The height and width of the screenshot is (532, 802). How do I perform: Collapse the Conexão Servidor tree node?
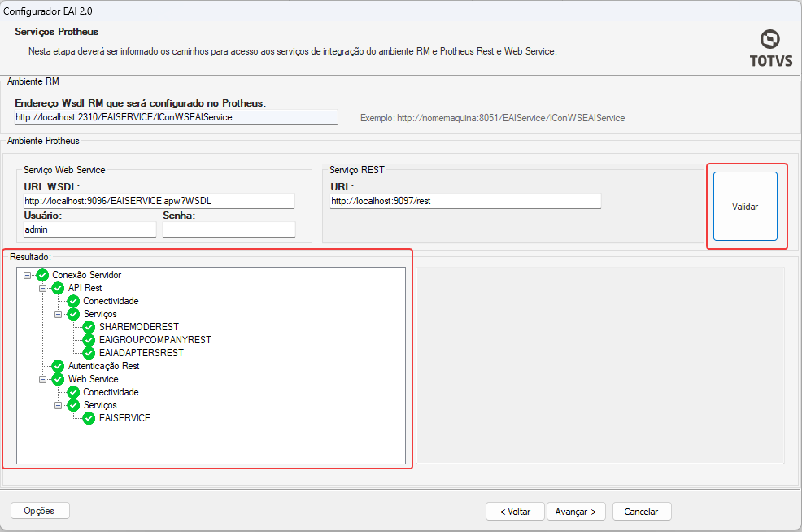click(27, 275)
